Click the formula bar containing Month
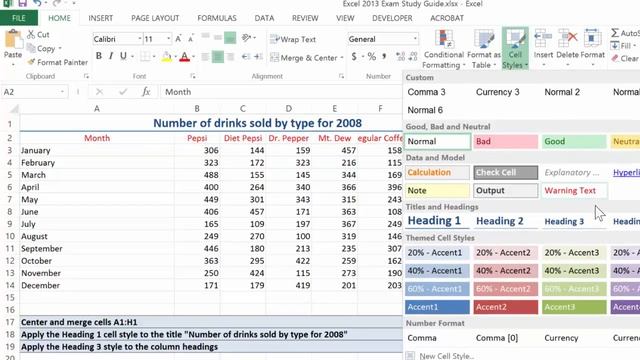This screenshot has height=360, width=640. click(282, 92)
